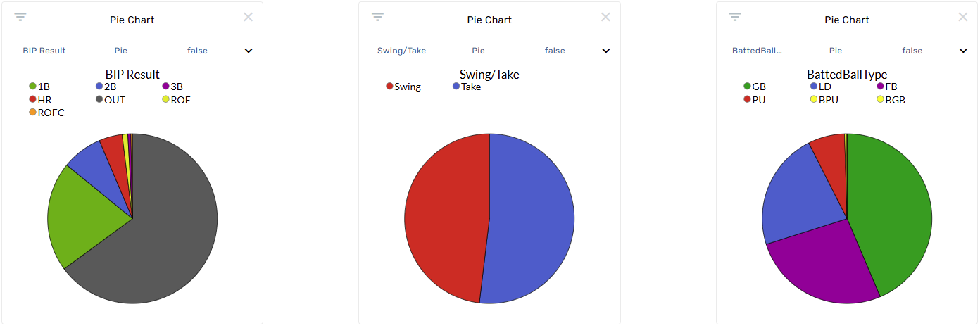Click the BIP Result field selector
980x328 pixels.
[44, 51]
